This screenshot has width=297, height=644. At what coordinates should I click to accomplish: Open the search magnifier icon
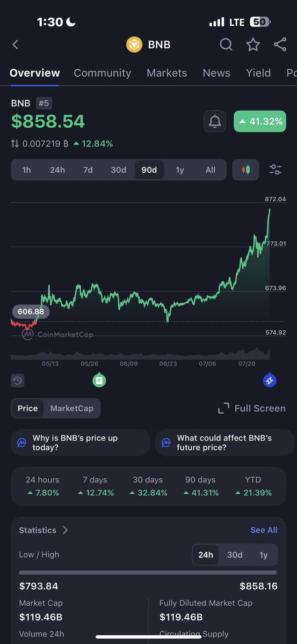click(x=226, y=45)
